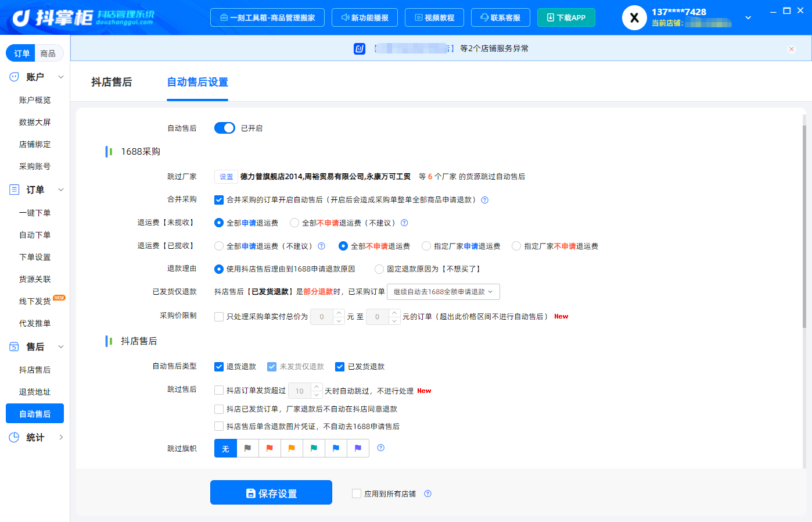The width and height of the screenshot is (812, 522).
Task: Click help icon beside 已揽收 不建议 option
Action: 321,246
